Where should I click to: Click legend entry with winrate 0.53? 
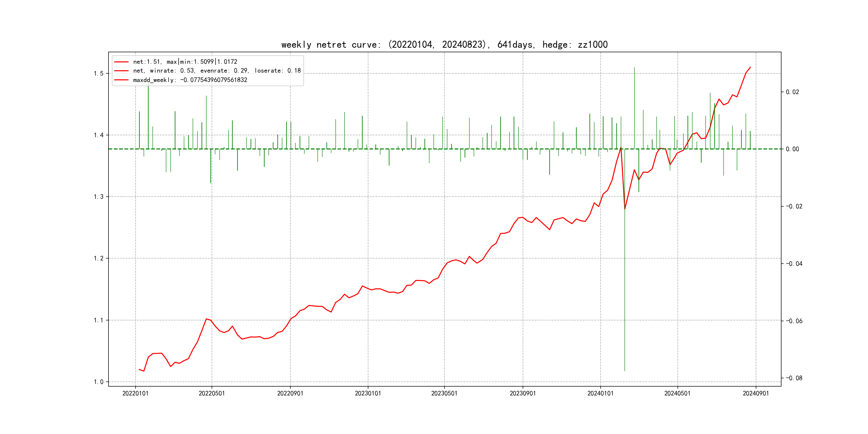pos(217,71)
